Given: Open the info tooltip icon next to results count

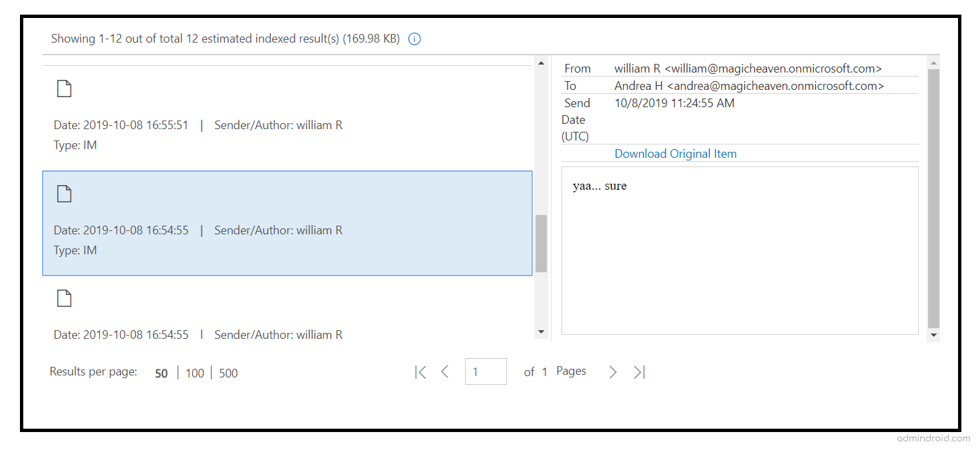Looking at the screenshot, I should tap(414, 39).
